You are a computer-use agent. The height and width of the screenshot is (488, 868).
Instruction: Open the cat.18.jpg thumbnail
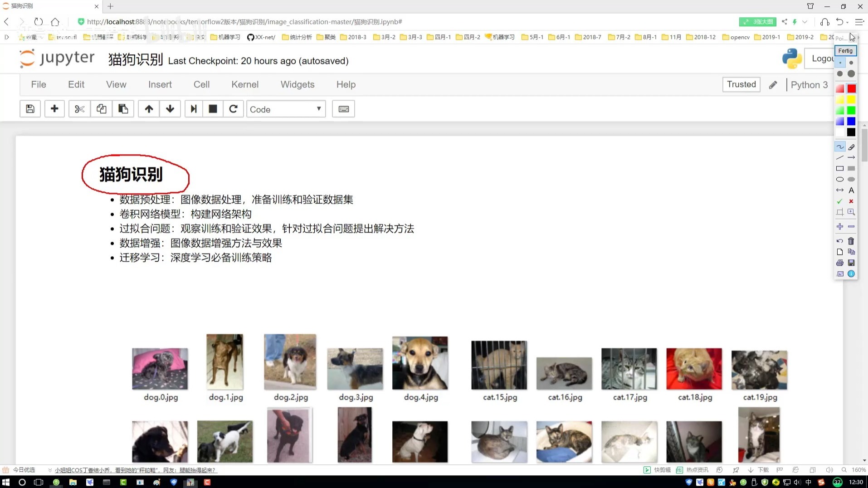[694, 369]
